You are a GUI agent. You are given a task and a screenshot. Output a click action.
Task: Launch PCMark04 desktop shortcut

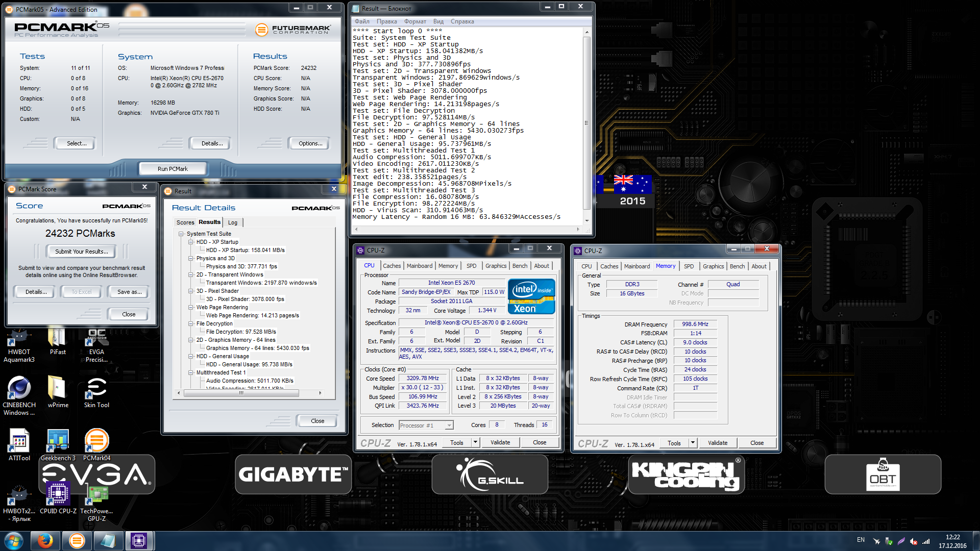96,445
